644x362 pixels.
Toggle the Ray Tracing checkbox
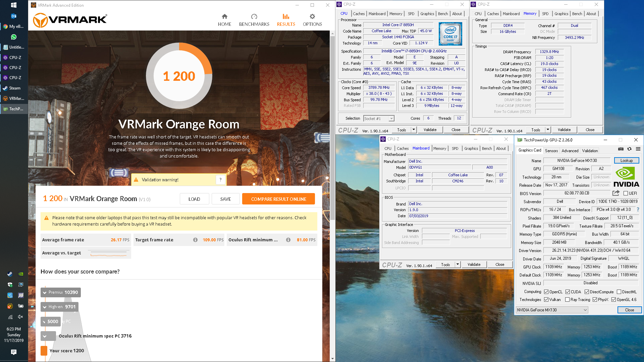click(x=567, y=300)
